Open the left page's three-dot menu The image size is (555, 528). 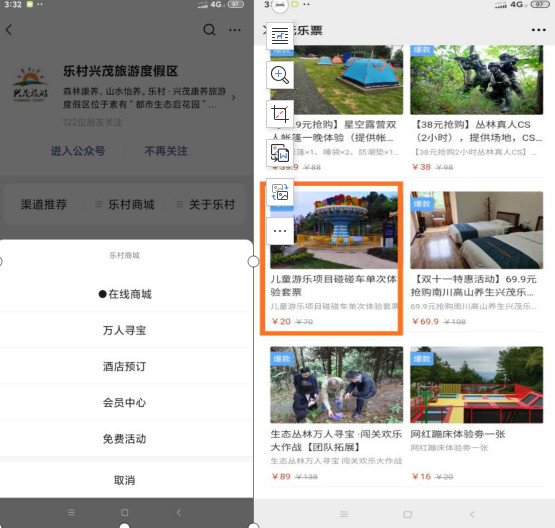(235, 30)
